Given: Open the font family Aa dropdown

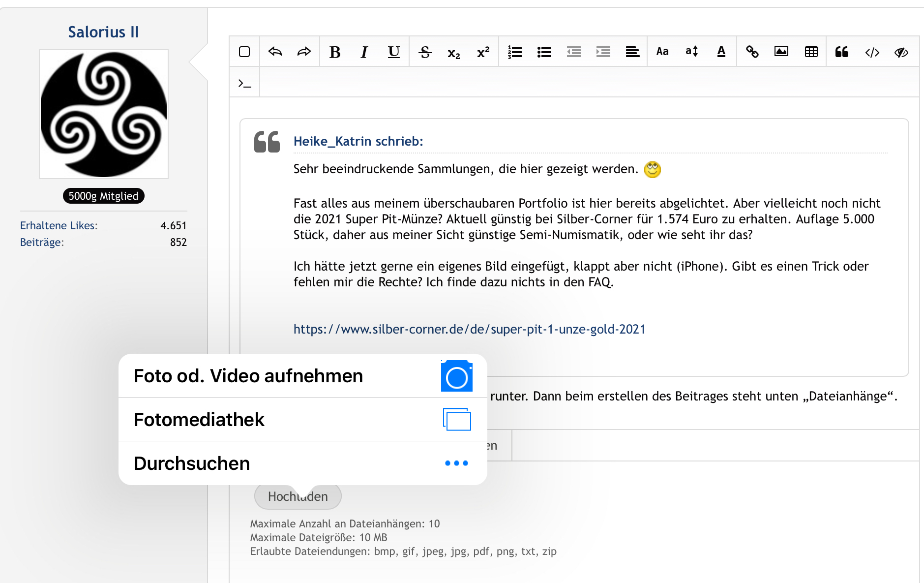Looking at the screenshot, I should pyautogui.click(x=662, y=52).
